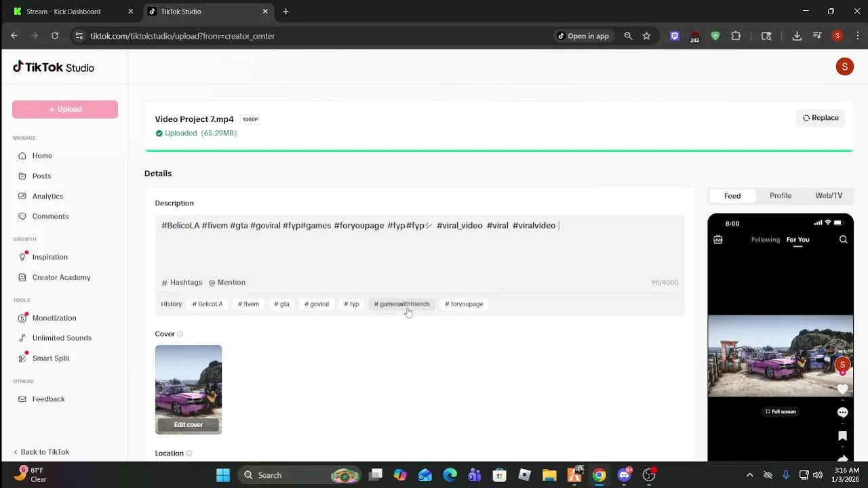
Task: Replace the uploaded video
Action: [x=821, y=118]
